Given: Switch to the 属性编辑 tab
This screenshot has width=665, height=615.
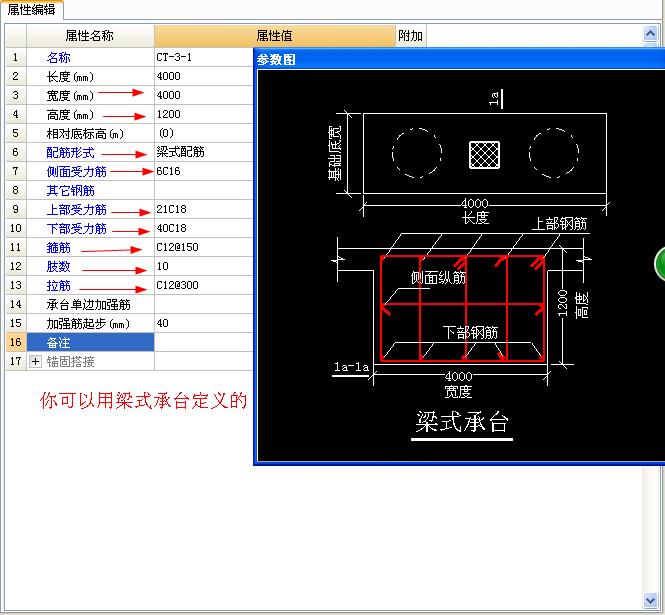Looking at the screenshot, I should coord(32,9).
